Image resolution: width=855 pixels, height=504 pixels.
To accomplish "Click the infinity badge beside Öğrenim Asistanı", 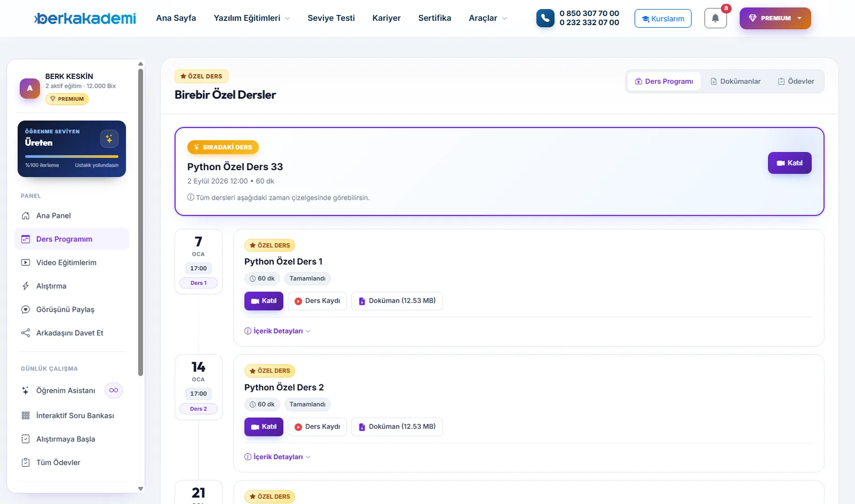I will (x=114, y=390).
